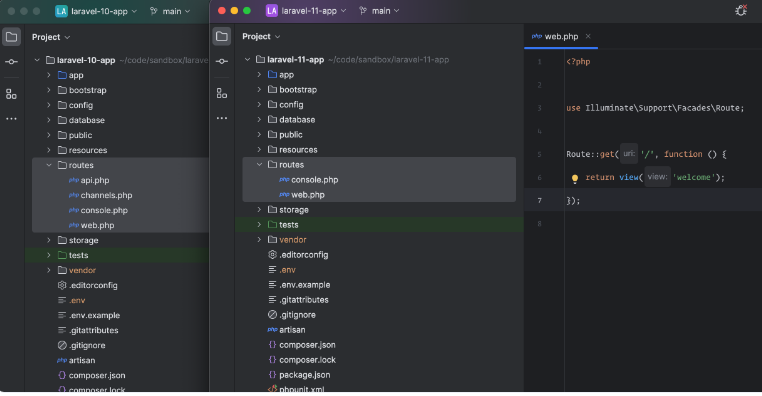Viewport: 762px width, 396px height.
Task: Expand database folder in laravel-11-app
Action: click(x=259, y=120)
